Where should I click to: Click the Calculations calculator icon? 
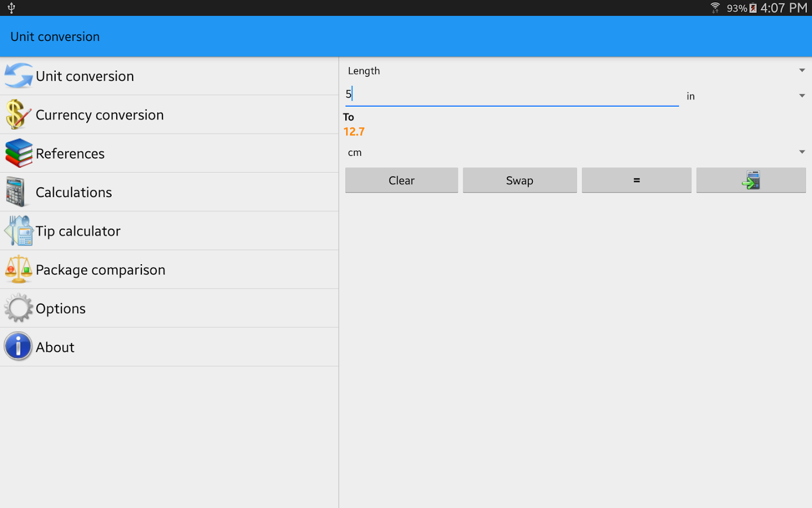point(16,192)
